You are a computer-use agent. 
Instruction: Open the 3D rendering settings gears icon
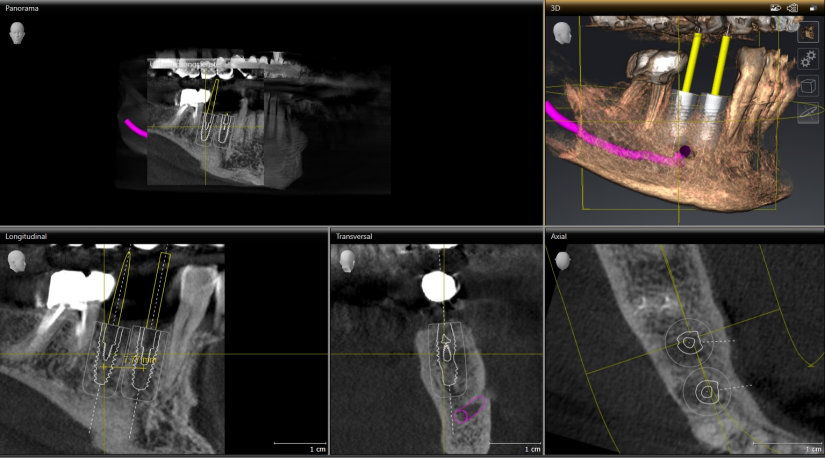pyautogui.click(x=809, y=59)
